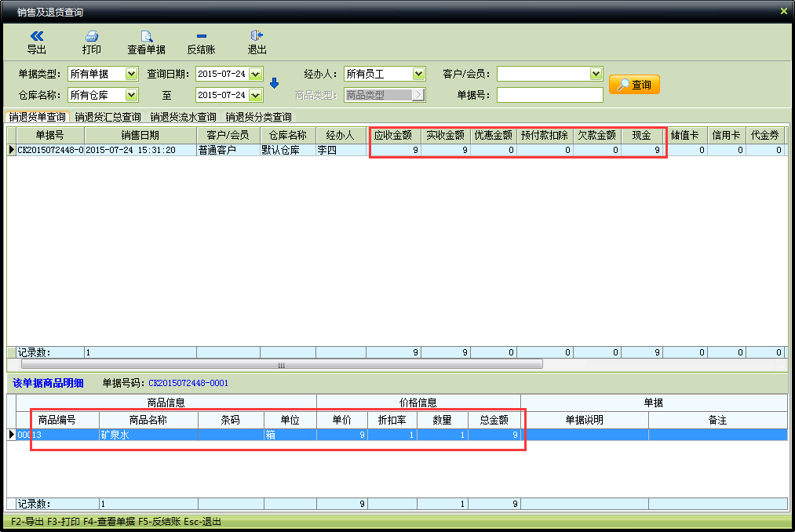795x532 pixels.
Task: Open the 仓库名称 dropdown
Action: click(x=131, y=95)
